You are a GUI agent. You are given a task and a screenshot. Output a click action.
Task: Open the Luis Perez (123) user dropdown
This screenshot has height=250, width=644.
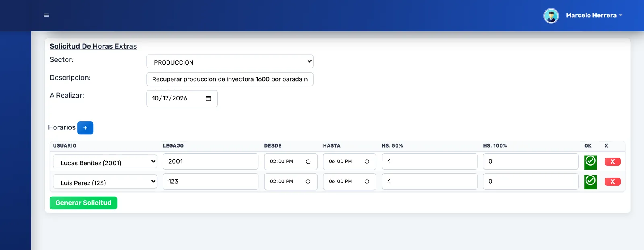[105, 182]
